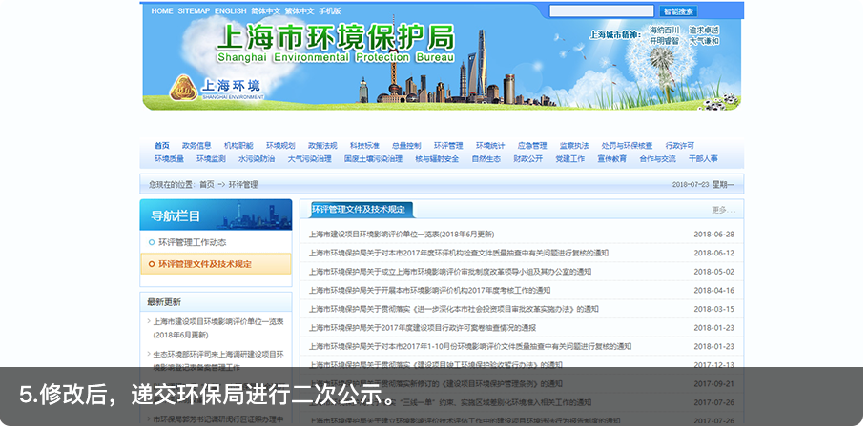Viewport: 868px width, 429px height.
Task: Open the 2017年度环评机构检查文件质量抽查复核 notice
Action: [459, 253]
